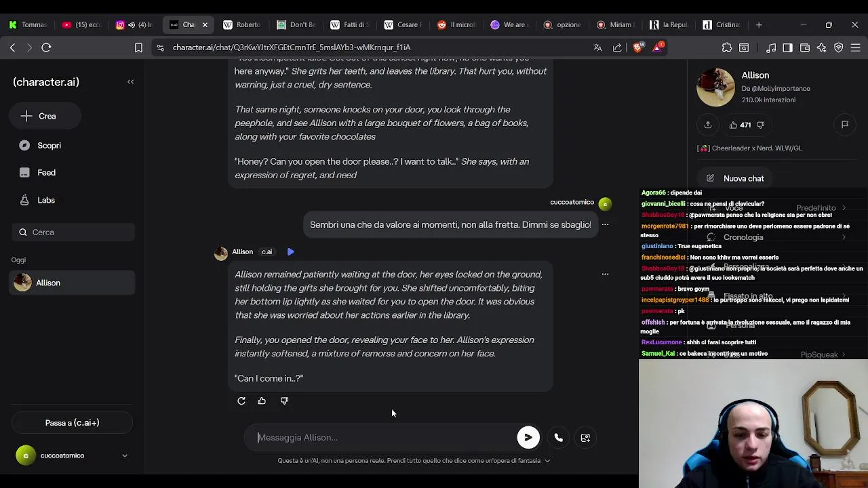Viewport: 868px width, 488px height.
Task: Expand the AI disclaimer chevron
Action: click(547, 461)
